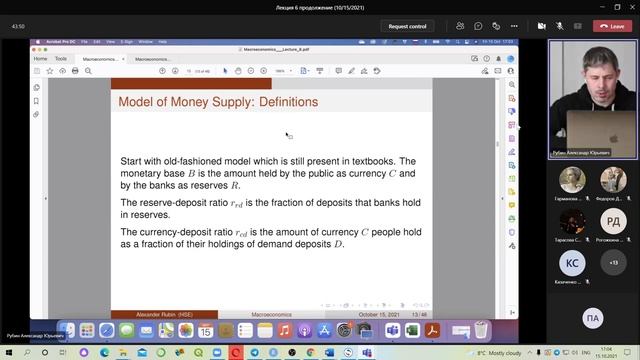The width and height of the screenshot is (640, 360).
Task: Click Request control in the meeting bar
Action: pos(407,26)
